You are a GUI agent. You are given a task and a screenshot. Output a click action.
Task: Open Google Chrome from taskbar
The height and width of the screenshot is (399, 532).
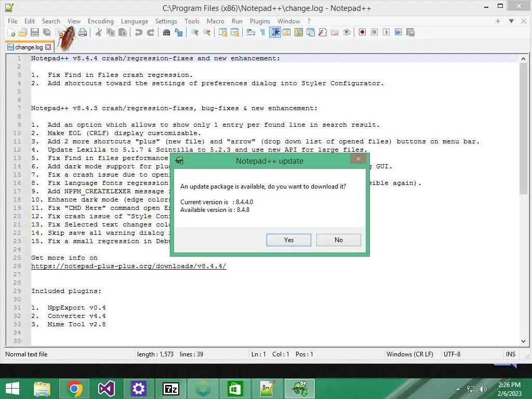click(x=74, y=389)
